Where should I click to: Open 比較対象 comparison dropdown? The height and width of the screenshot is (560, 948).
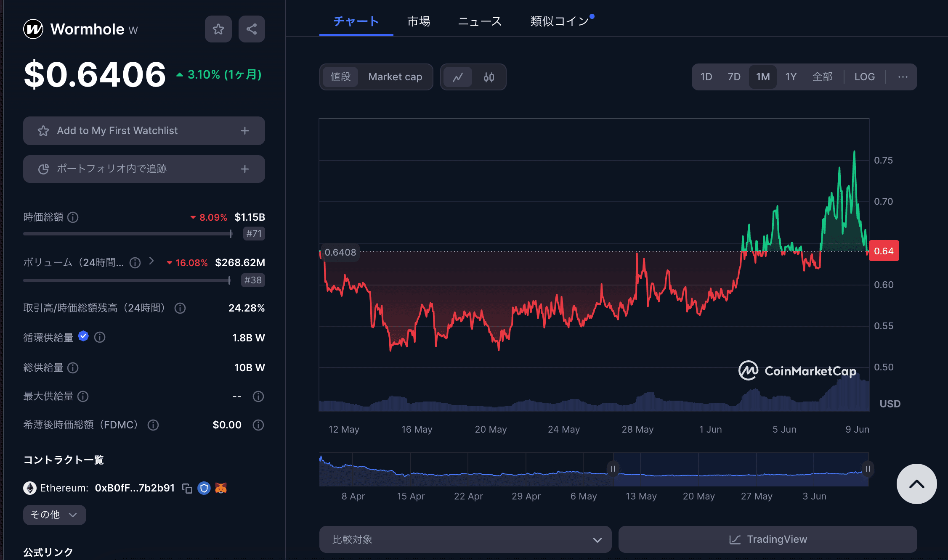pyautogui.click(x=465, y=539)
